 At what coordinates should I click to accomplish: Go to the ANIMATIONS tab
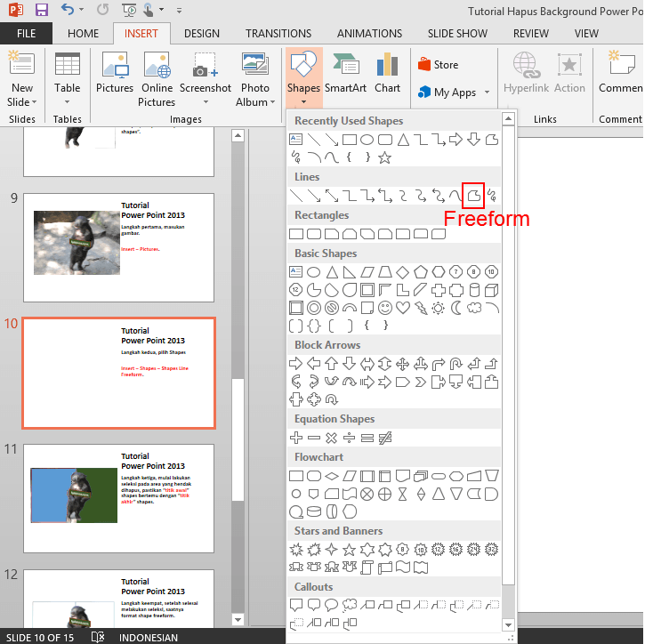pos(369,33)
